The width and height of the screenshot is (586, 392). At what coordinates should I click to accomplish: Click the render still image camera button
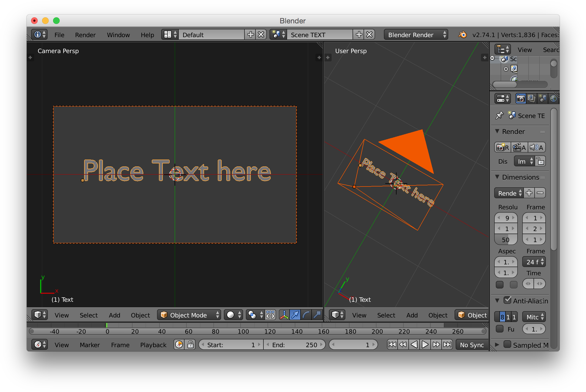[x=503, y=147]
